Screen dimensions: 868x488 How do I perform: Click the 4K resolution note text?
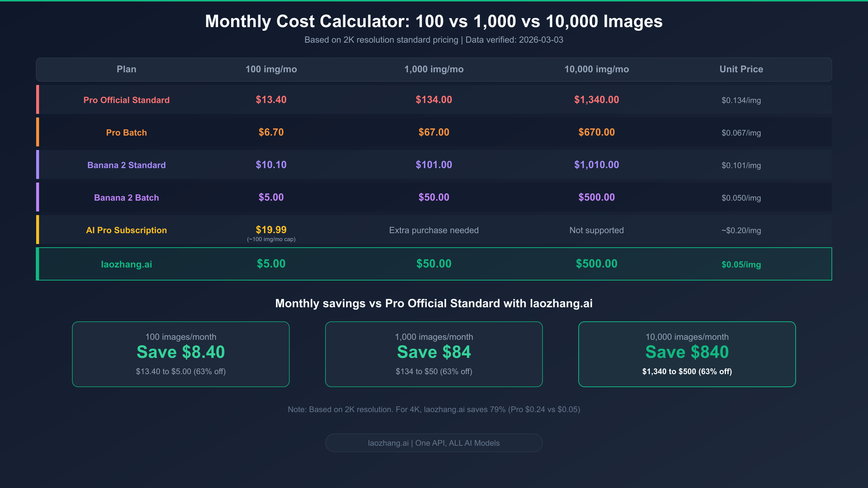(x=434, y=410)
